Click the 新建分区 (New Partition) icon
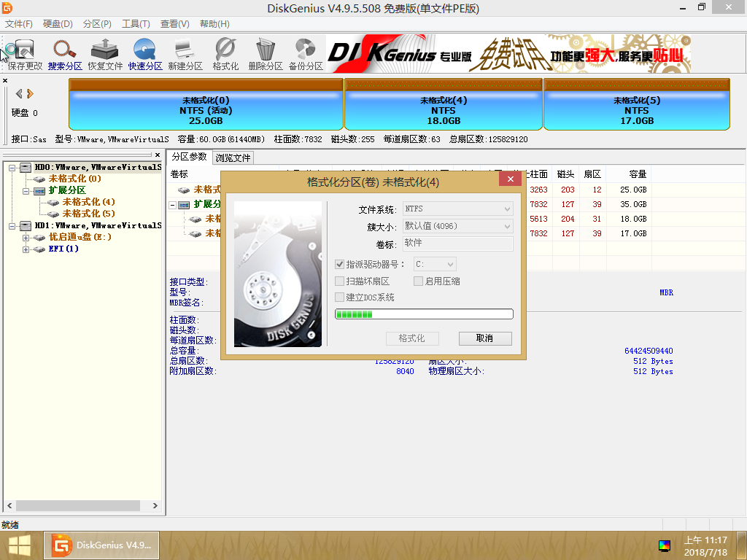 [x=185, y=54]
